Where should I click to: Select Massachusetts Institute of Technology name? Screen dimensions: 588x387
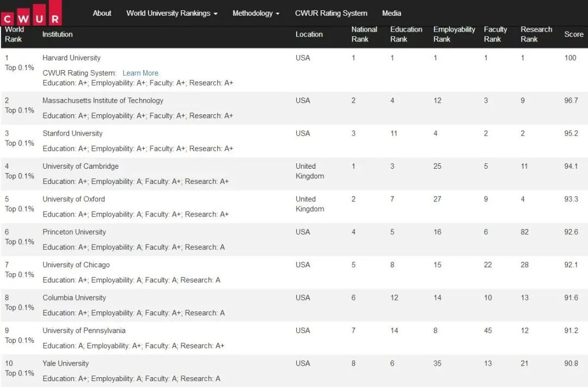(x=103, y=101)
